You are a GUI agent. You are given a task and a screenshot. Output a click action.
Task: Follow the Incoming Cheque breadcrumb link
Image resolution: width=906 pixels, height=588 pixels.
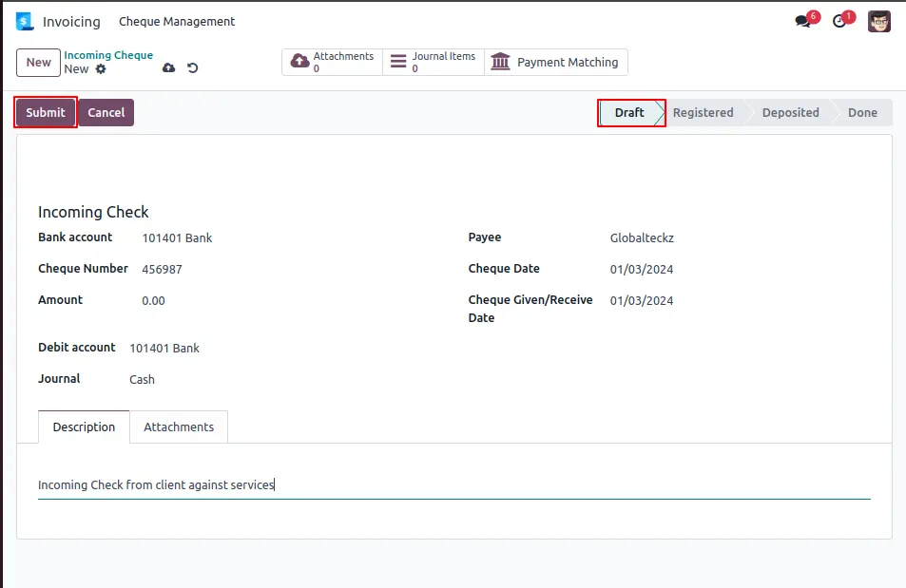tap(108, 55)
